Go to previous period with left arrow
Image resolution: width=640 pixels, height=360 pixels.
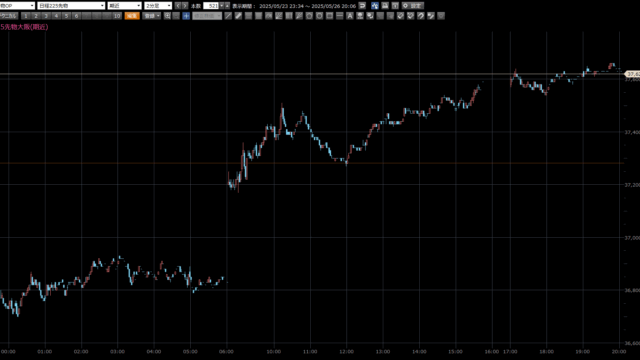[x=178, y=6]
